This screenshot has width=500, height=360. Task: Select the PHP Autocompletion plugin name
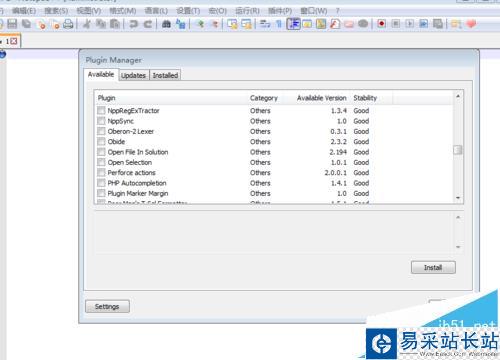pyautogui.click(x=137, y=183)
